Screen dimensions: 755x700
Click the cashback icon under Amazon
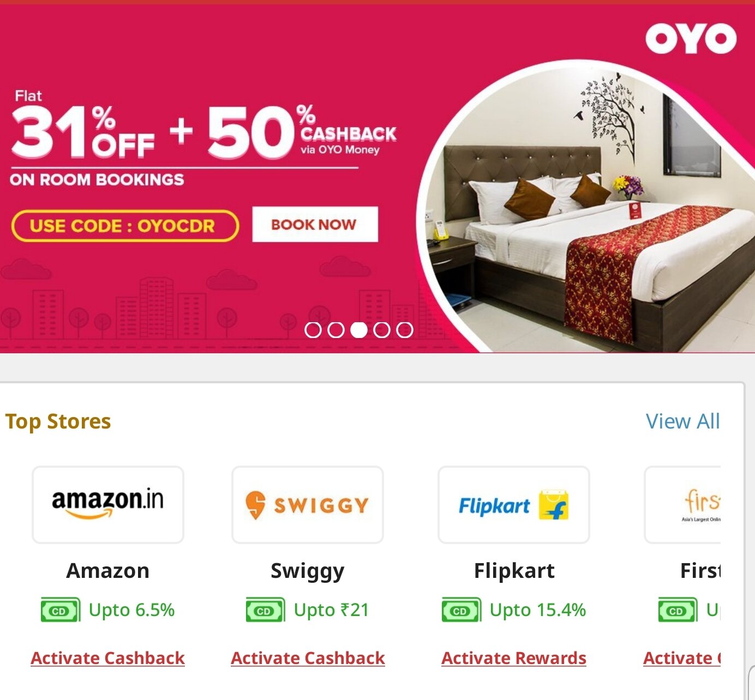61,610
